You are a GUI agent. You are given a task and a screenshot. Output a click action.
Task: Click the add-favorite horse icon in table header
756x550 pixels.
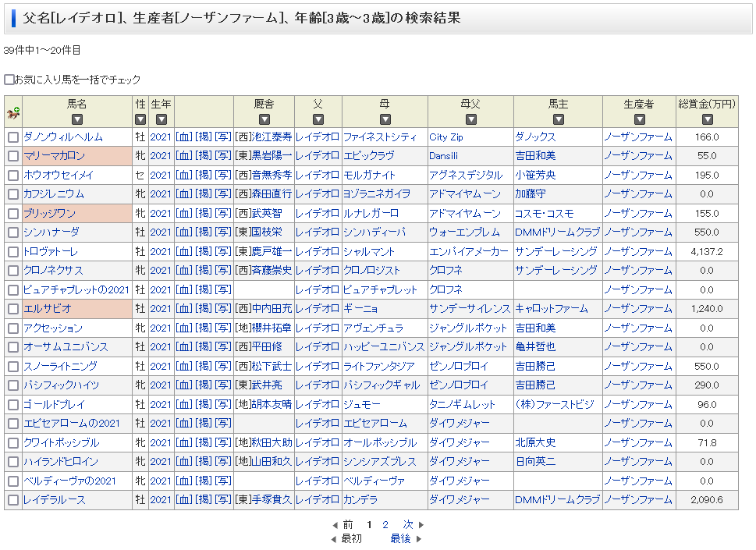pyautogui.click(x=13, y=113)
